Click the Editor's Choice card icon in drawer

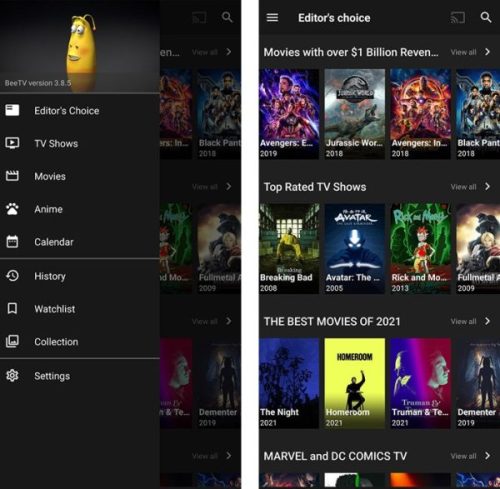pyautogui.click(x=12, y=110)
